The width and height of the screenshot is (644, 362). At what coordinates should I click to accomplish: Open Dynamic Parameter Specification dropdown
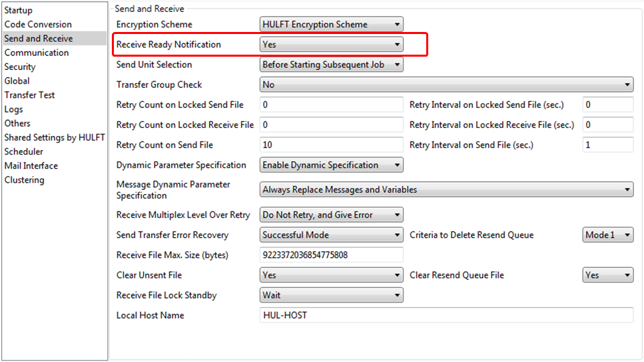point(331,165)
